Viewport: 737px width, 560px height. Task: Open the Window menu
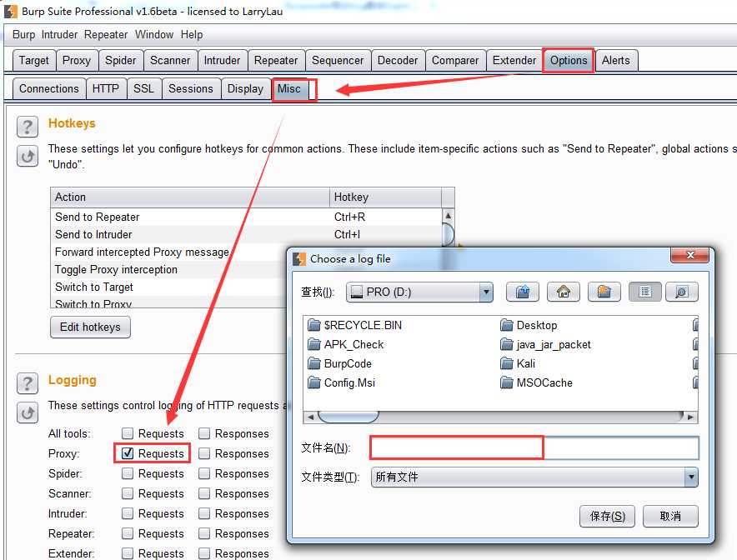coord(154,35)
